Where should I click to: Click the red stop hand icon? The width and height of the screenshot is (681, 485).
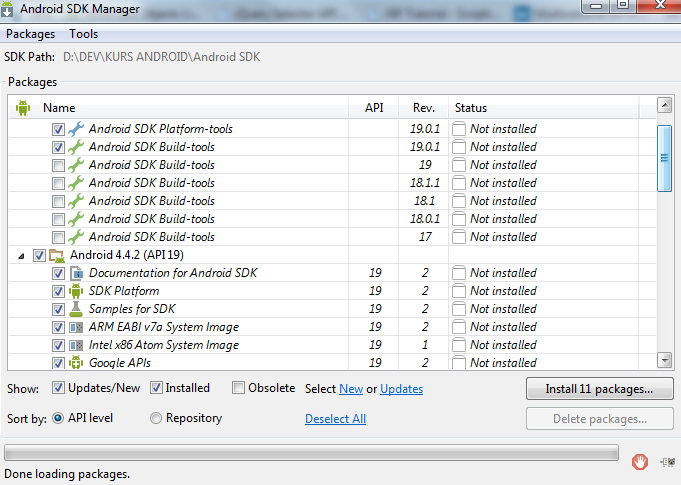click(640, 462)
